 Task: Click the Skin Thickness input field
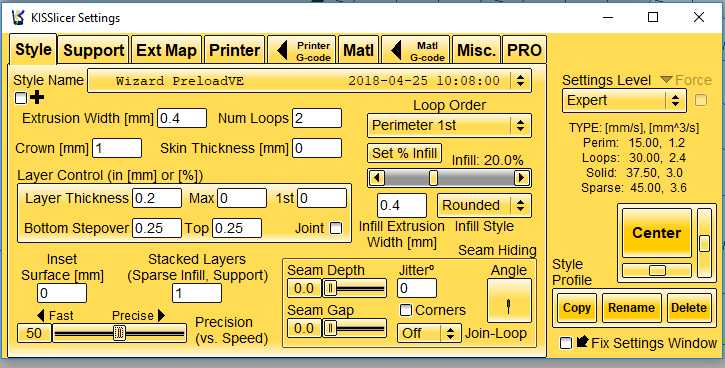(317, 148)
